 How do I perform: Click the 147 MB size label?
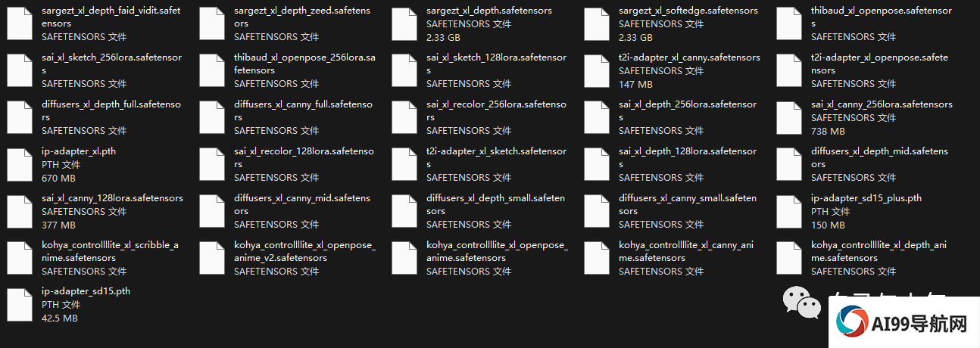click(635, 84)
